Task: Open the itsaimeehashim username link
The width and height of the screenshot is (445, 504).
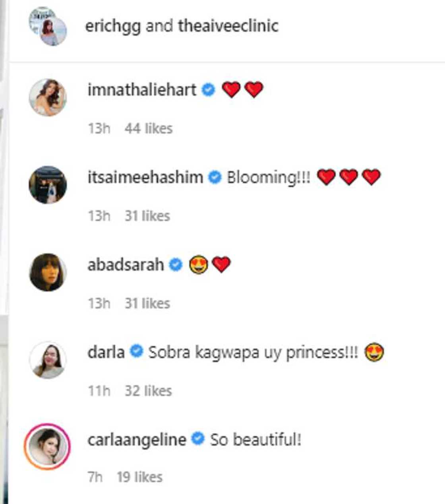Action: coord(145,177)
